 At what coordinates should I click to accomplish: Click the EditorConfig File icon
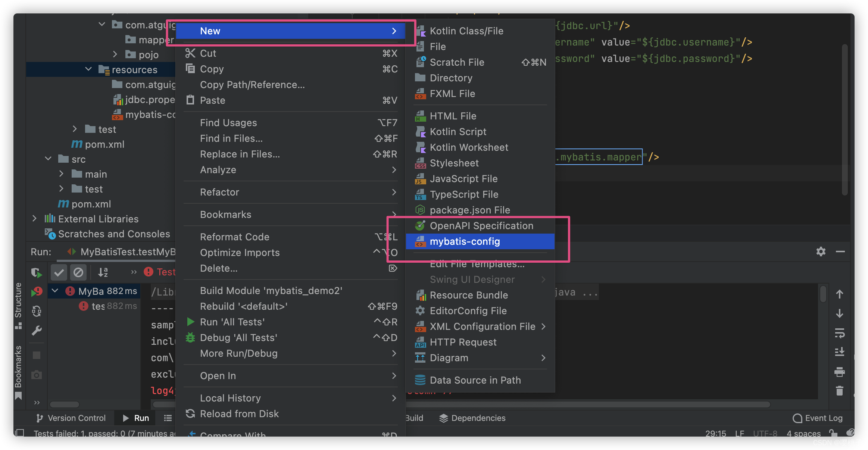(422, 310)
